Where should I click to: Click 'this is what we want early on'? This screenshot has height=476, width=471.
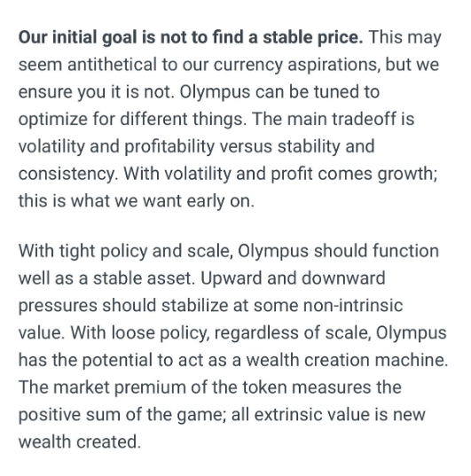point(136,200)
